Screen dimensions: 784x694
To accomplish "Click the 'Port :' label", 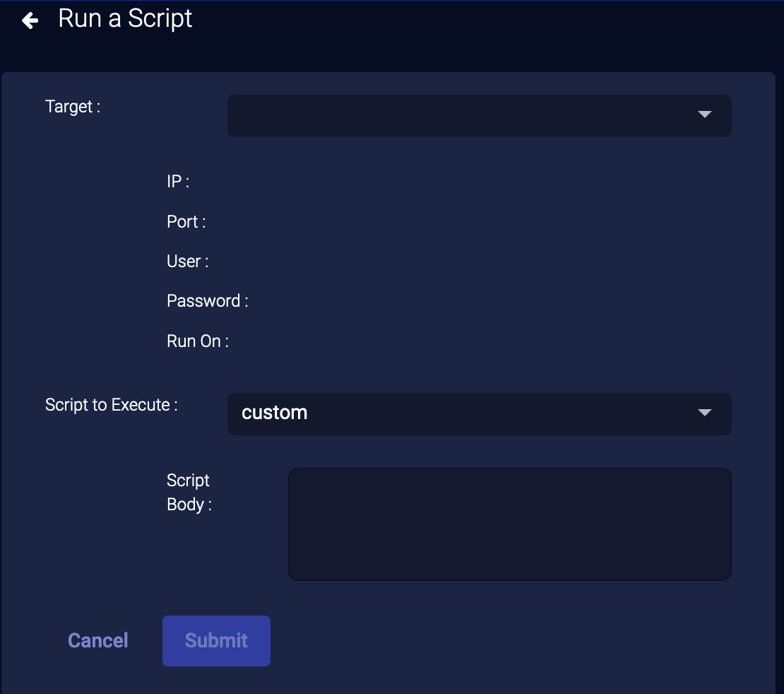I will point(186,222).
